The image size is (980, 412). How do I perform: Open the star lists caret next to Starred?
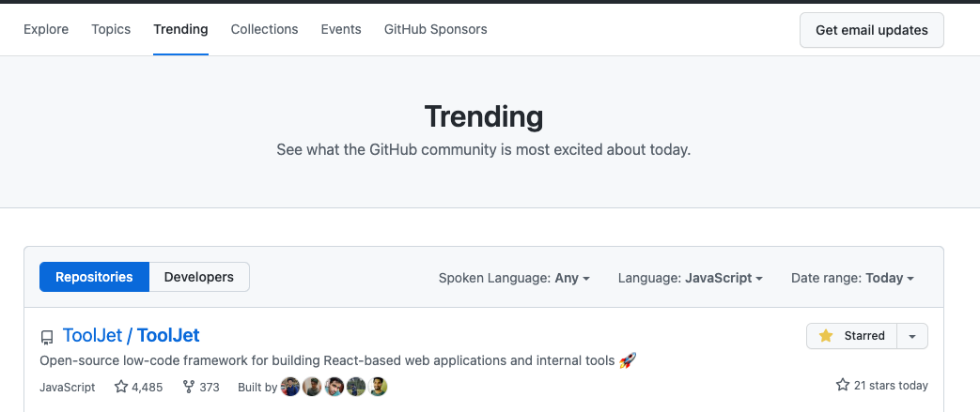point(911,336)
